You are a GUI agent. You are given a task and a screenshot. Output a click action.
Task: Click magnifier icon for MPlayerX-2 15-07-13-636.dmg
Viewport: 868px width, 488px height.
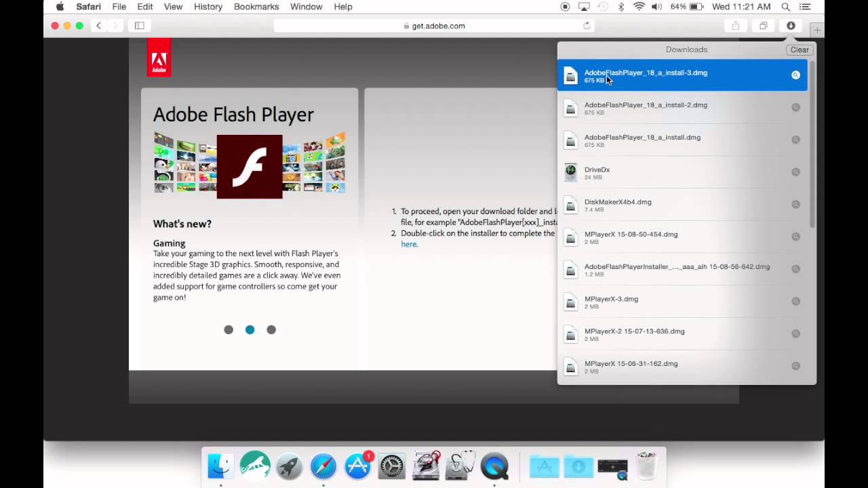pyautogui.click(x=795, y=333)
